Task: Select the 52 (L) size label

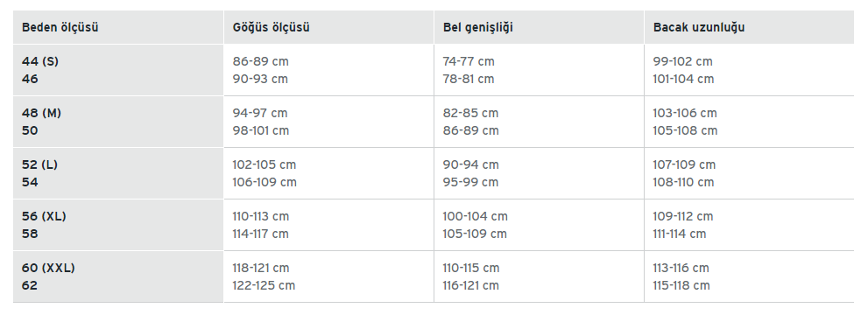Action: click(x=40, y=164)
